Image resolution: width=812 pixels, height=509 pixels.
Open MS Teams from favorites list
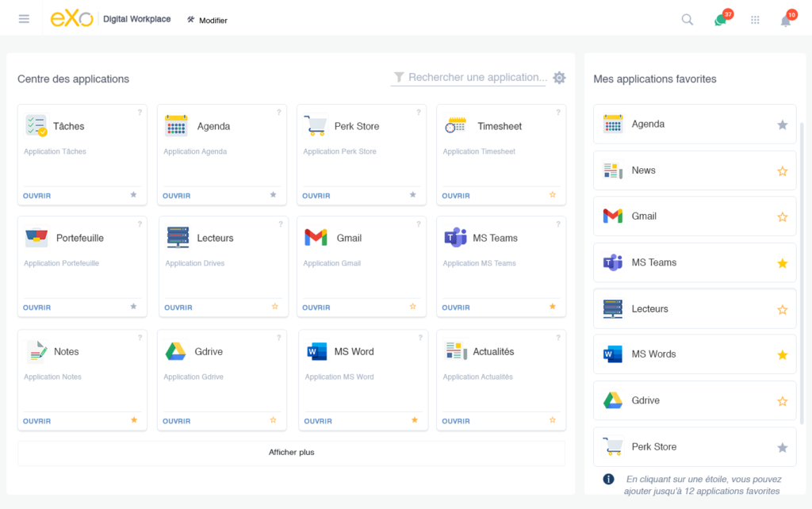695,262
